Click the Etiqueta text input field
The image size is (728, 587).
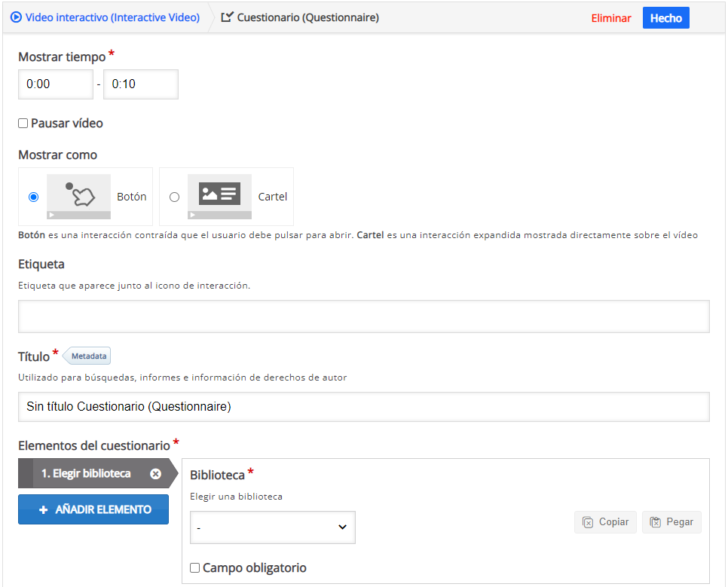[363, 316]
